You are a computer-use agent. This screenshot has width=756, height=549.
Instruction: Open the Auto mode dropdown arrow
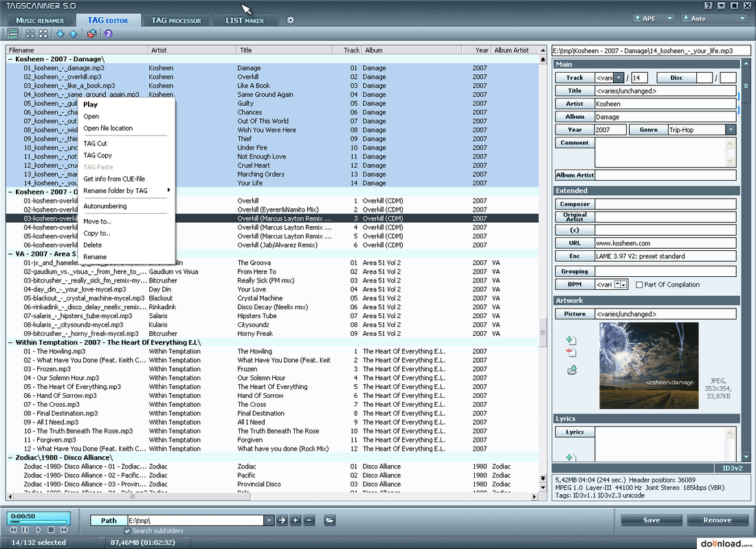pyautogui.click(x=742, y=19)
